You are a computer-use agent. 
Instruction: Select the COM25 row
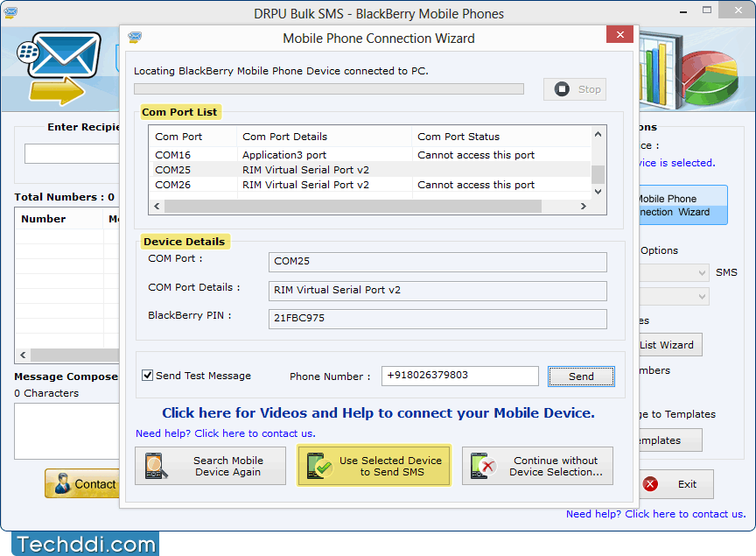pyautogui.click(x=370, y=170)
